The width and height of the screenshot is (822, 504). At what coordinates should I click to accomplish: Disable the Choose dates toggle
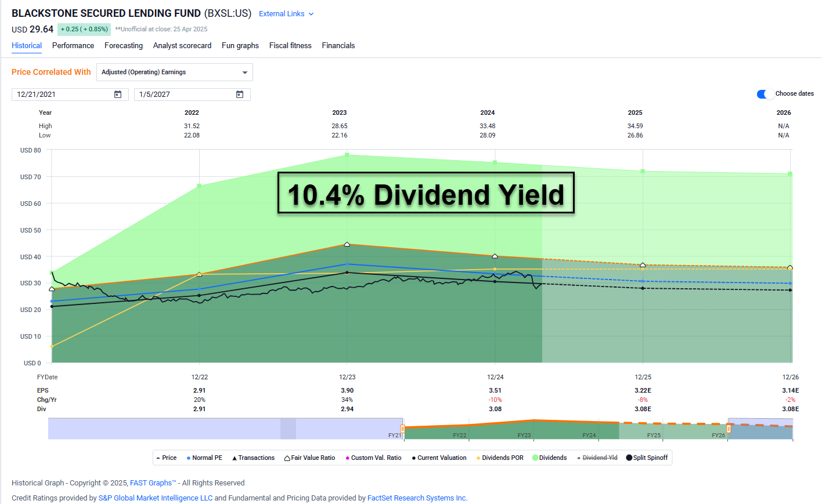point(764,93)
